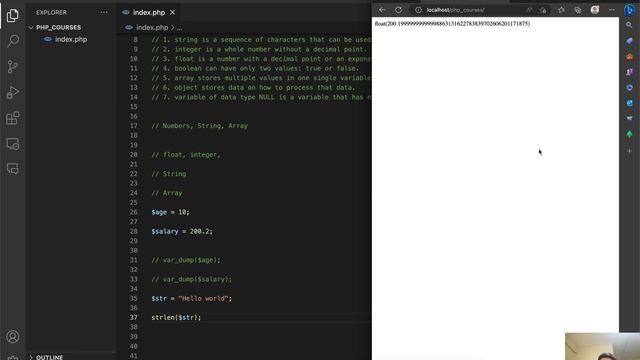Open index.php in the Explorer tree
Viewport: 640px width, 360px height.
(x=71, y=40)
